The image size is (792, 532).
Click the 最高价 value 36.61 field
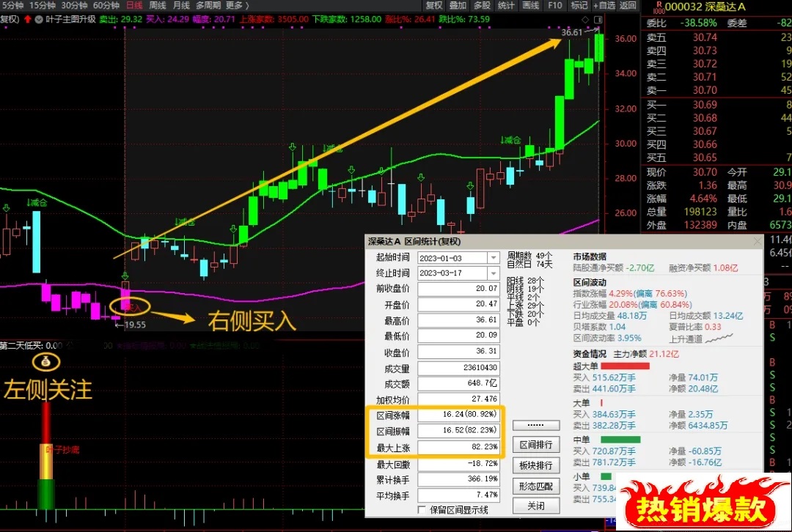click(x=458, y=320)
